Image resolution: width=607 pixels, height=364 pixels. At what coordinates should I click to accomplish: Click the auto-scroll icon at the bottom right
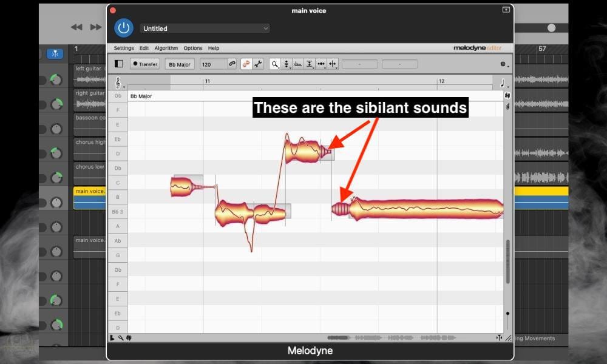500,338
